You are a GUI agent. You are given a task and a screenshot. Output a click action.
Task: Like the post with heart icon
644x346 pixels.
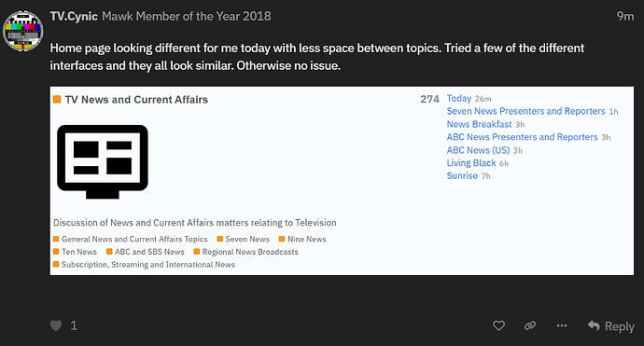498,325
